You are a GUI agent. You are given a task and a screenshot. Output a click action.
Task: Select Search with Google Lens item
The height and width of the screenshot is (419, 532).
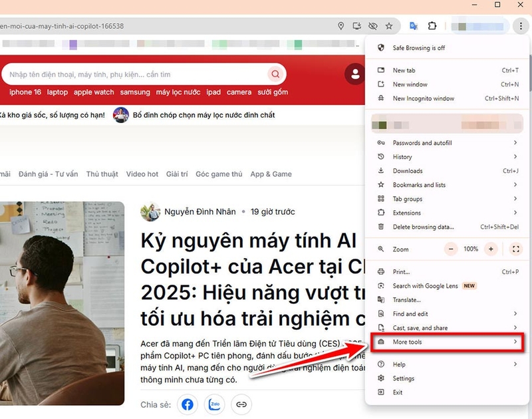coord(448,286)
